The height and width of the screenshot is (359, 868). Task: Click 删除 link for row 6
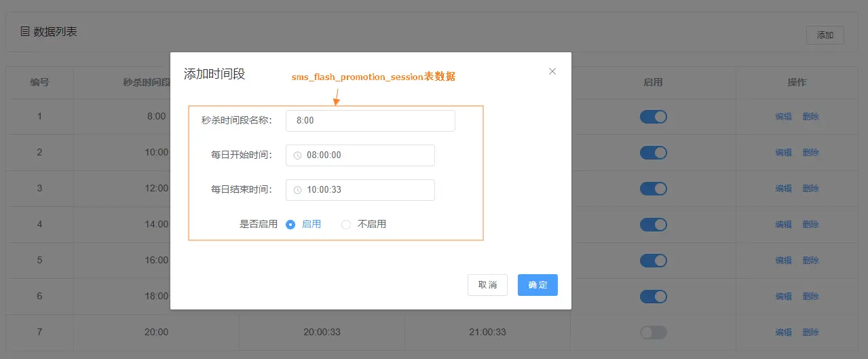point(811,297)
